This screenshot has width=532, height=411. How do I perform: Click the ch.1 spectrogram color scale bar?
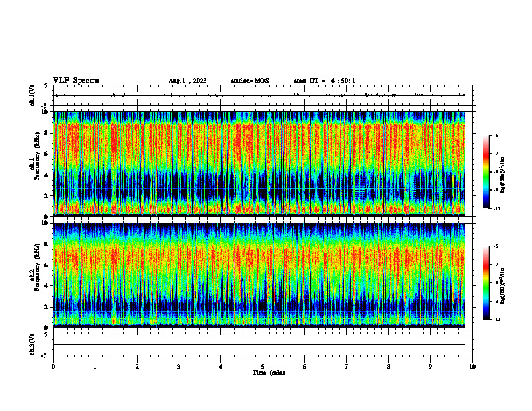pyautogui.click(x=486, y=172)
